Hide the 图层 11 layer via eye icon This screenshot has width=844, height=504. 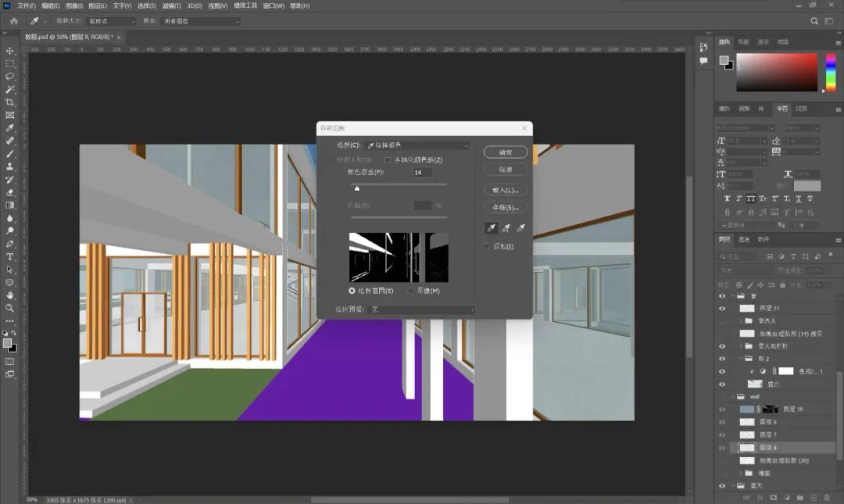click(722, 309)
